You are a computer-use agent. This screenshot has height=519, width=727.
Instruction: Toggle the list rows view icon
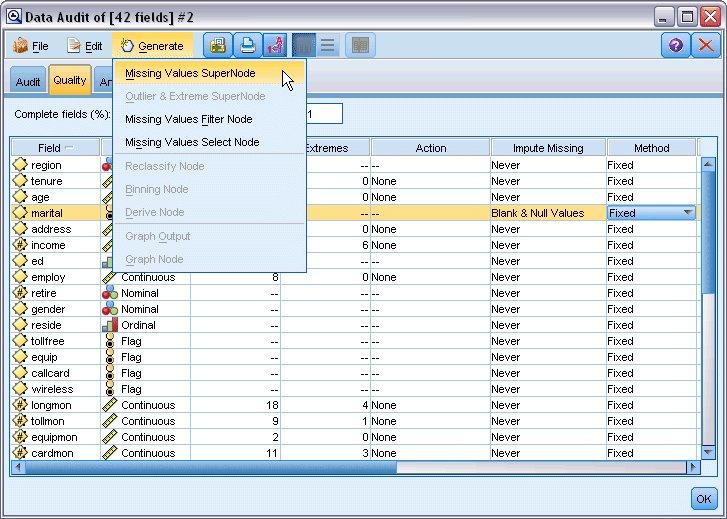[327, 45]
